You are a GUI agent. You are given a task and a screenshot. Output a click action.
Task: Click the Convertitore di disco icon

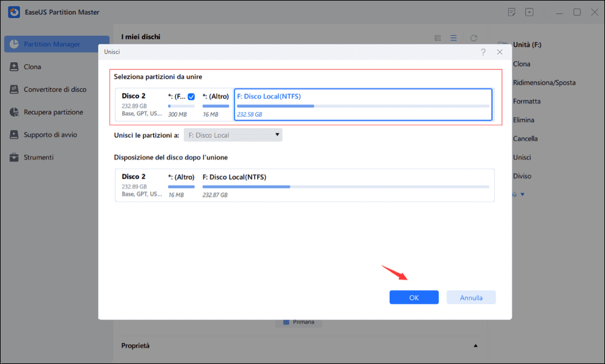point(15,89)
